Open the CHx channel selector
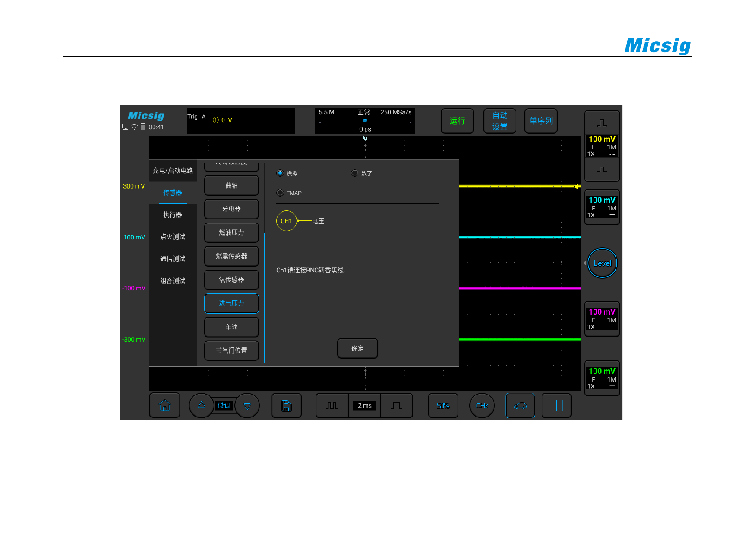 (482, 406)
